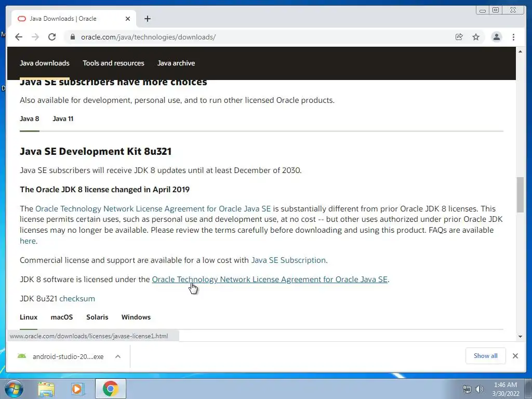The width and height of the screenshot is (532, 399).
Task: Click the 'Java SE Development Kit 8u321' heading
Action: [x=96, y=151]
